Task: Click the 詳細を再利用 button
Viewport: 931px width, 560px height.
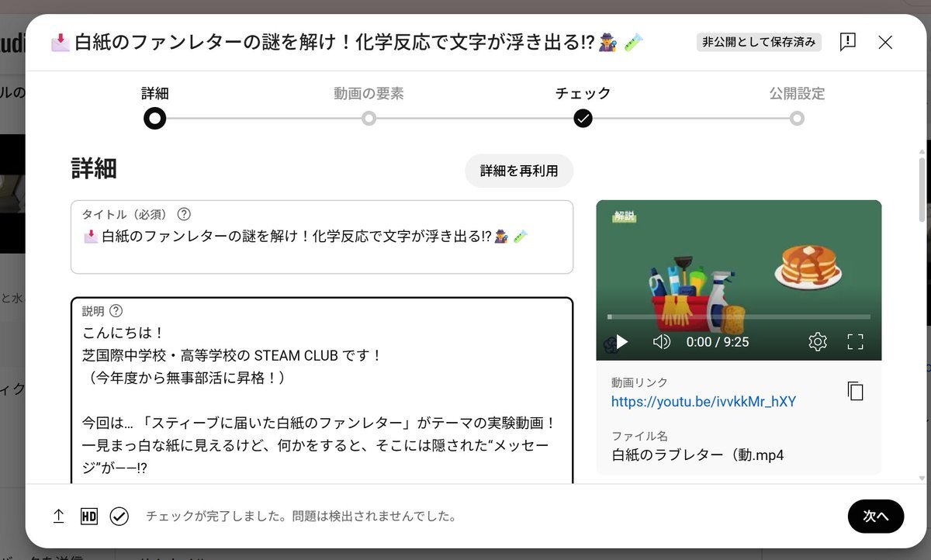Action: [519, 171]
